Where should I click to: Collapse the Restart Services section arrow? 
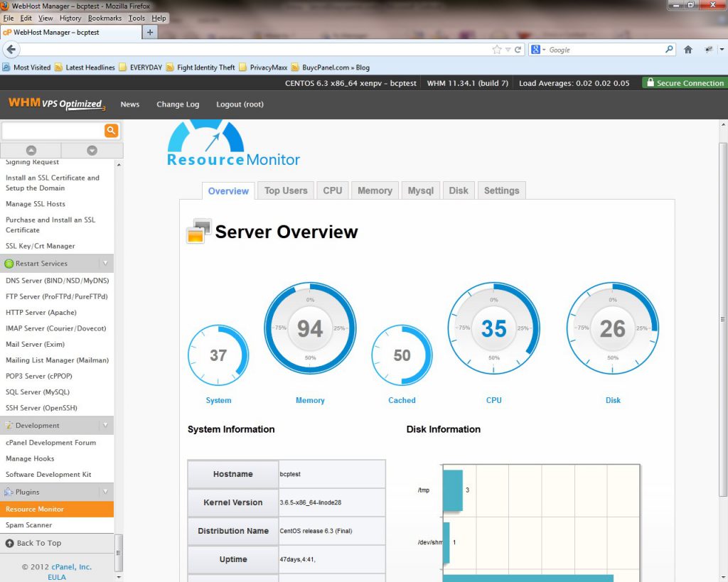(105, 263)
